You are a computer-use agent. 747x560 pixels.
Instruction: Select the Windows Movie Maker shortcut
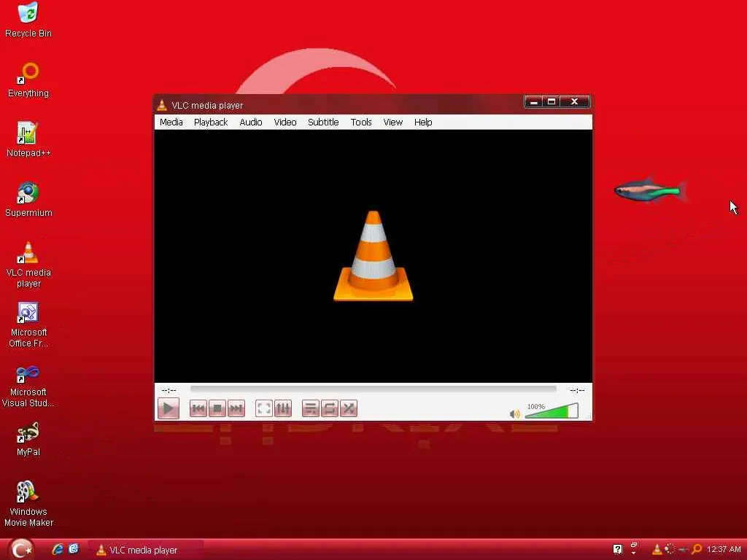coord(28,504)
